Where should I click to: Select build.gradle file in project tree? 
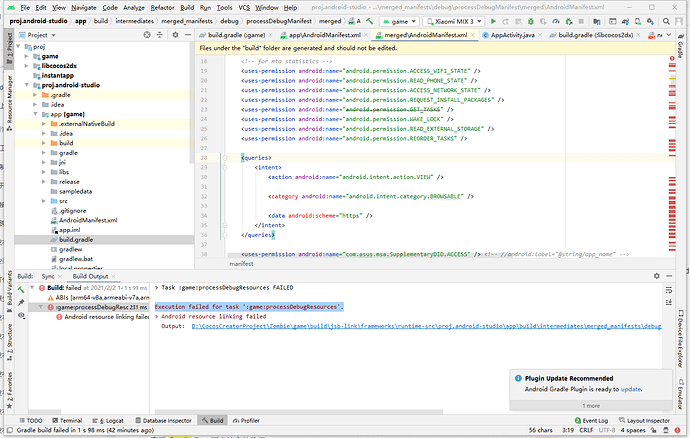[x=75, y=240]
